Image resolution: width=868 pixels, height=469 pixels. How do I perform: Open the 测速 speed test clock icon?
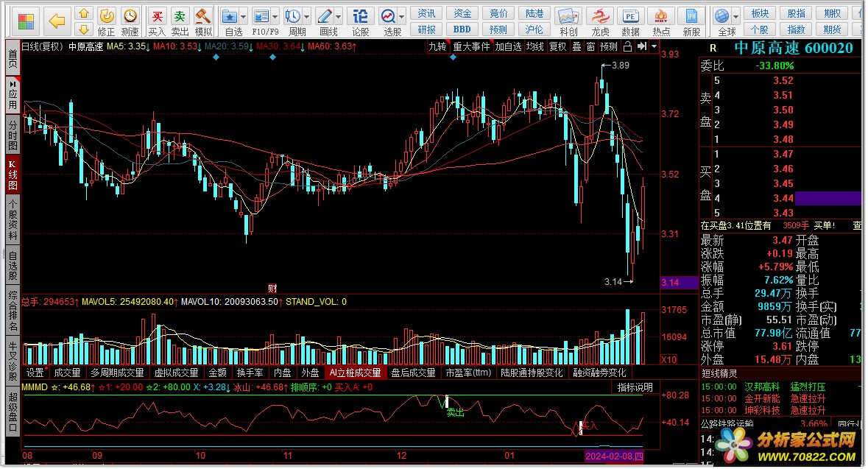130,21
